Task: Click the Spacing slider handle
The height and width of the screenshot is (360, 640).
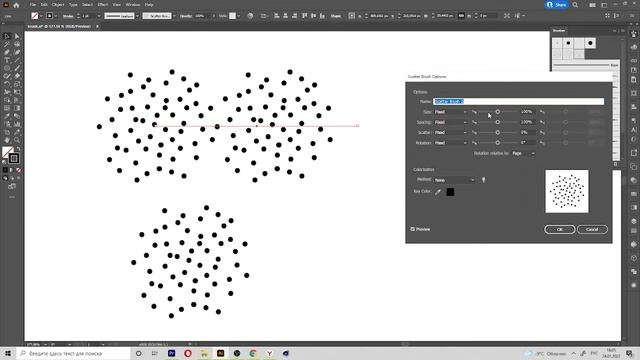Action: (x=498, y=122)
